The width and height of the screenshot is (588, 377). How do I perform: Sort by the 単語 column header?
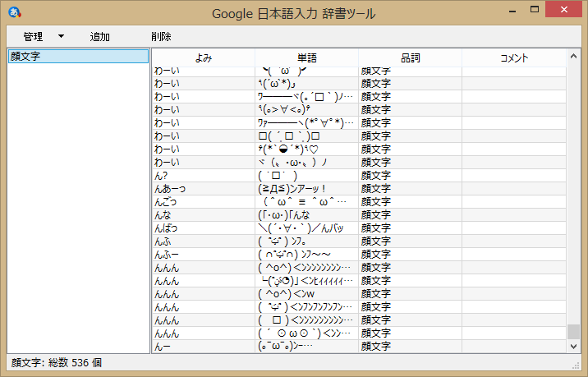[x=306, y=58]
